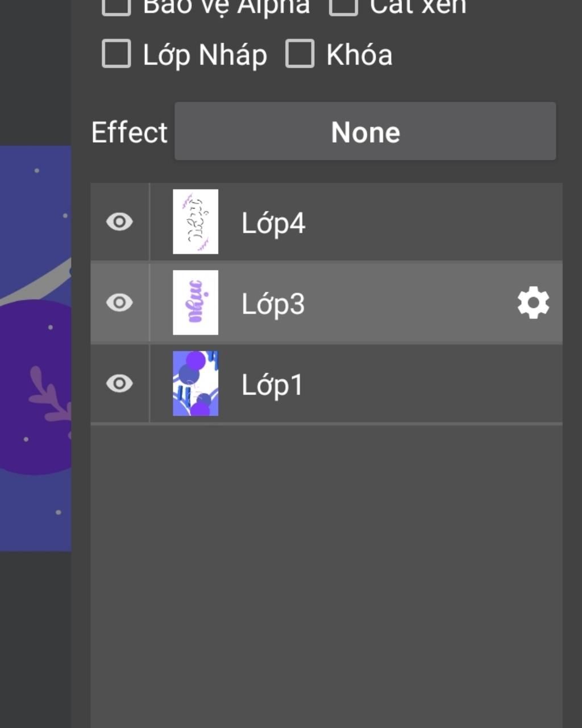Viewport: 582px width, 728px height.
Task: Click the Lớp3 thumbnail preview
Action: click(x=196, y=303)
